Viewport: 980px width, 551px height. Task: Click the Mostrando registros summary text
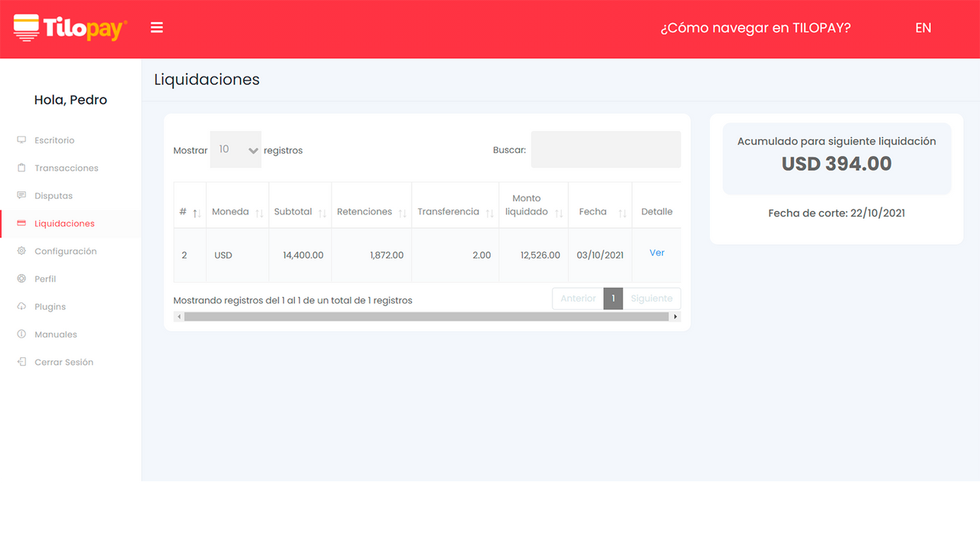click(x=293, y=300)
